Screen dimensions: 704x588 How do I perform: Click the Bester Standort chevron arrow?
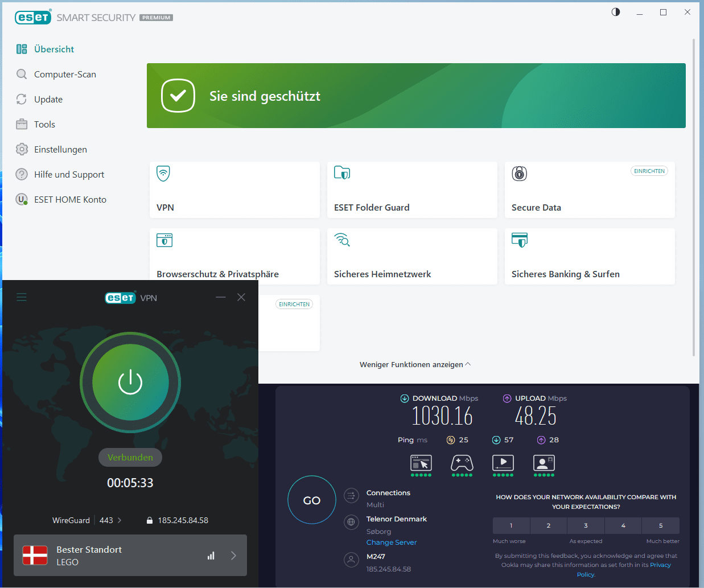pyautogui.click(x=233, y=556)
